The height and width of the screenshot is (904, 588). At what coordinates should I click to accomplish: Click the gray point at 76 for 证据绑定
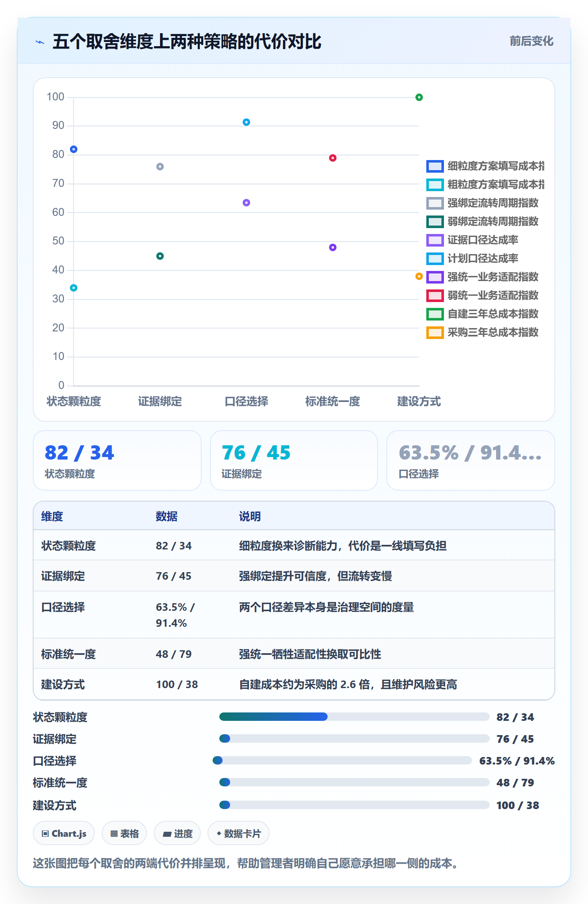click(x=160, y=167)
